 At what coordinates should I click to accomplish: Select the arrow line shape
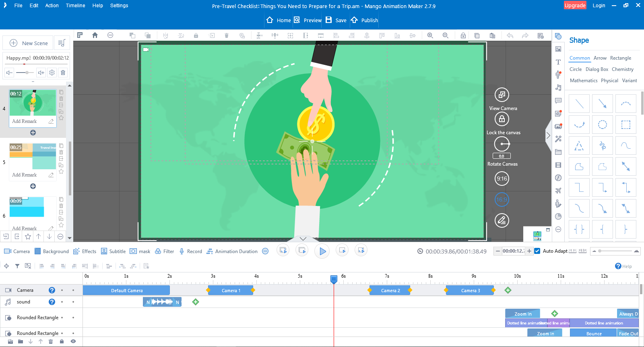pos(603,104)
